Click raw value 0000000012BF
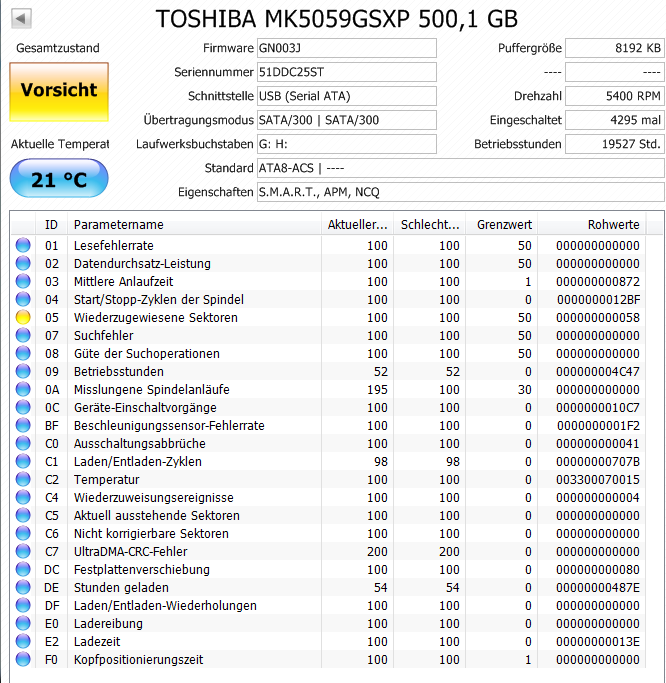 598,300
